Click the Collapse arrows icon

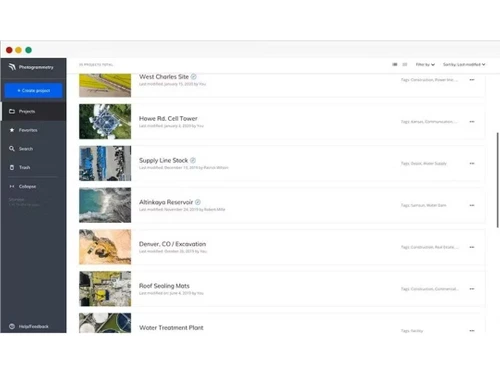pyautogui.click(x=12, y=186)
